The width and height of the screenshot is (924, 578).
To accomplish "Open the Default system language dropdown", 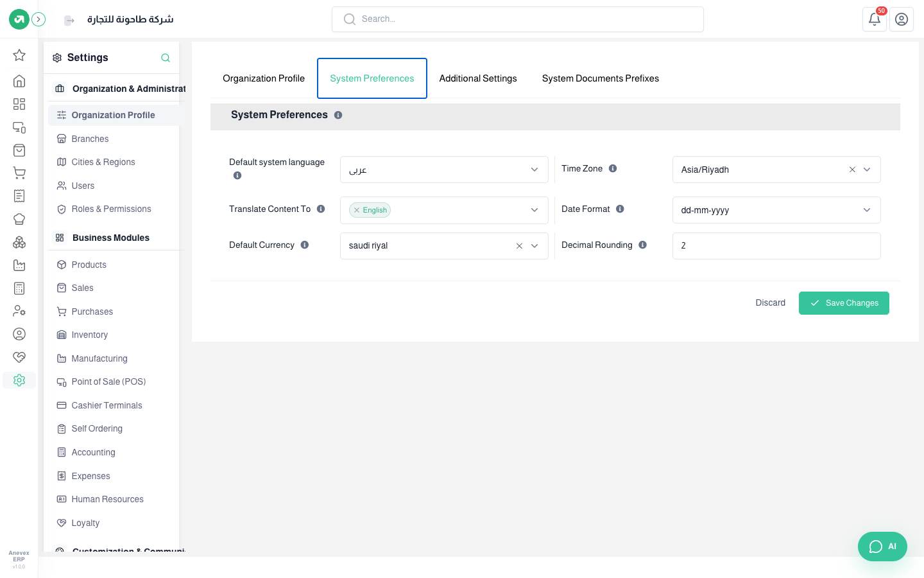I will pos(444,170).
